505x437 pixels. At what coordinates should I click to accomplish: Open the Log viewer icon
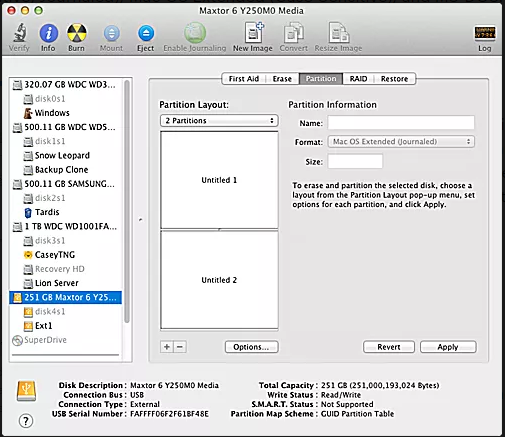click(x=485, y=33)
